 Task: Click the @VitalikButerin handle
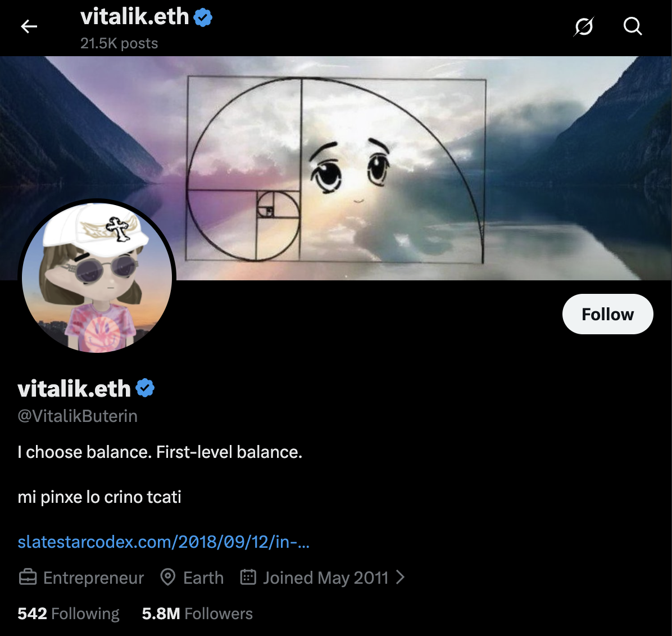[78, 416]
